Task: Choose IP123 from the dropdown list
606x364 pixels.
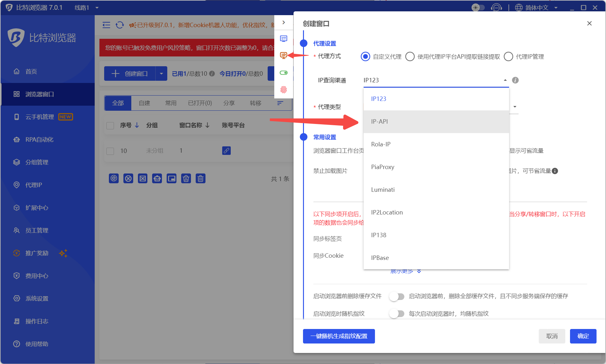Action: (x=436, y=99)
